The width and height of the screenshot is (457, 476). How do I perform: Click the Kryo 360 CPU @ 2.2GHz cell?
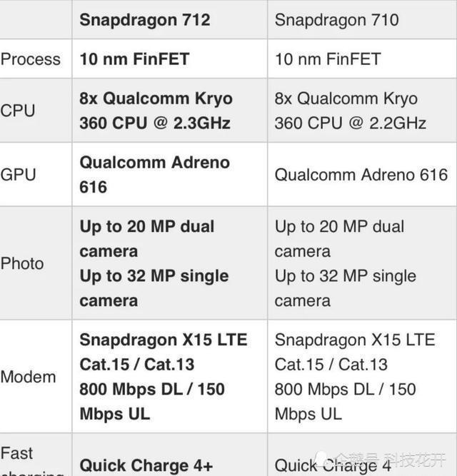click(x=351, y=111)
